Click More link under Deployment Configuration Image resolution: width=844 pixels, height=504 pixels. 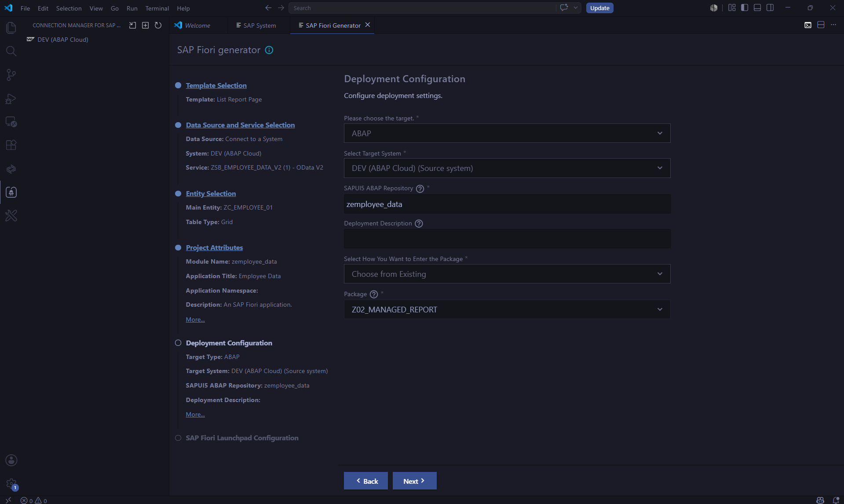pos(195,414)
